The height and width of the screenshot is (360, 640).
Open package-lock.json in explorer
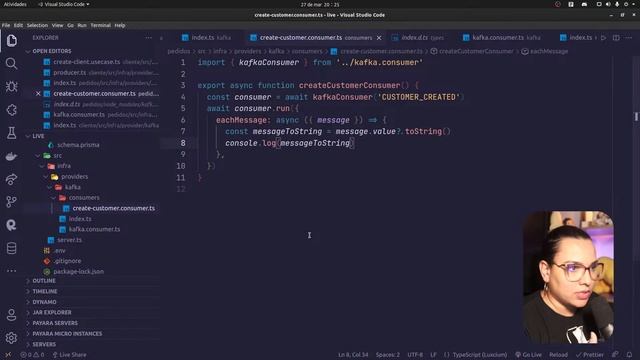(x=78, y=271)
